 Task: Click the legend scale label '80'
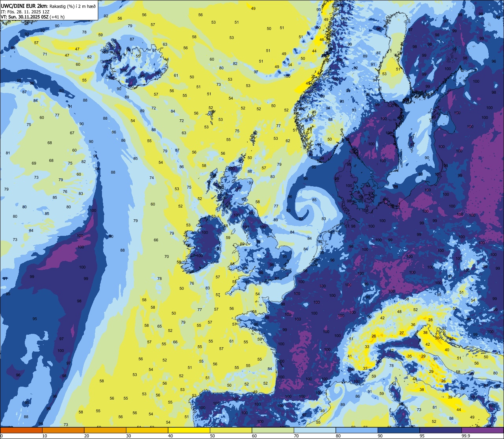[338, 436]
